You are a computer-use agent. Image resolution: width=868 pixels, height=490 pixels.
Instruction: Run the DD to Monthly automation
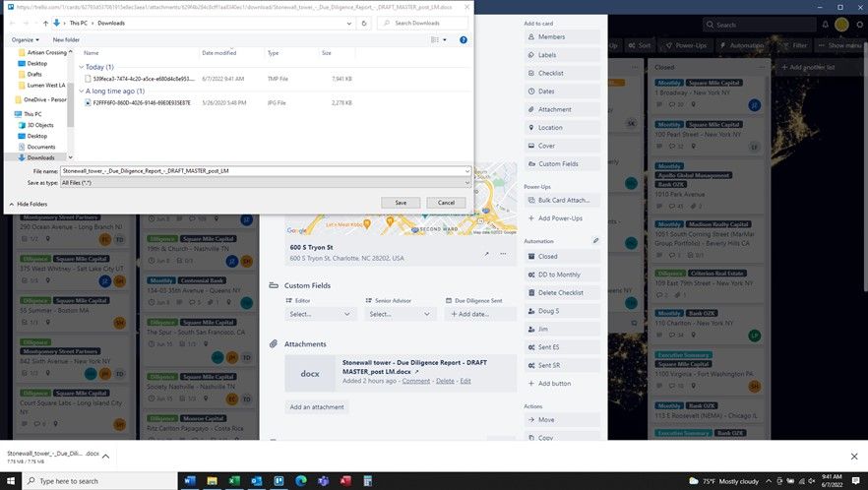point(562,275)
